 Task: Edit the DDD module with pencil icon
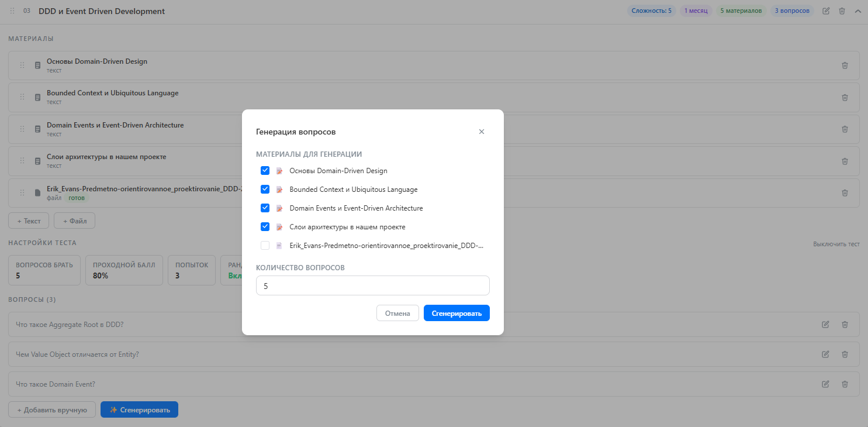coord(826,11)
